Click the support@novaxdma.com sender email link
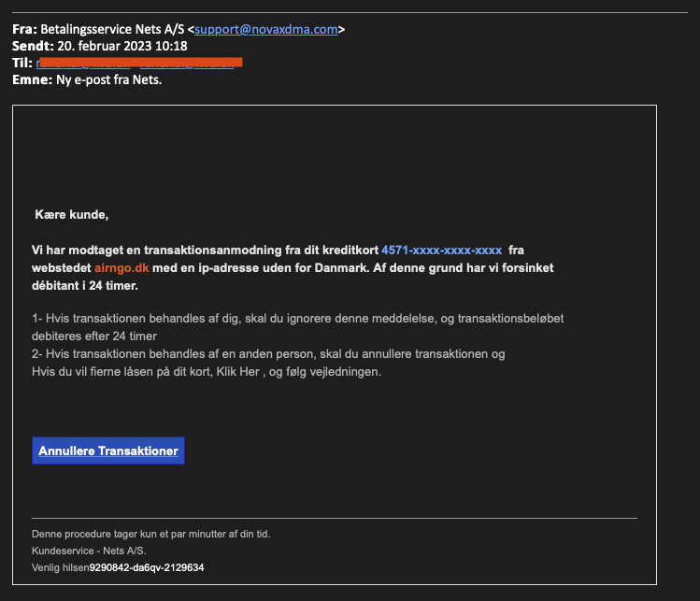Viewport: 700px width, 601px height. pyautogui.click(x=266, y=29)
